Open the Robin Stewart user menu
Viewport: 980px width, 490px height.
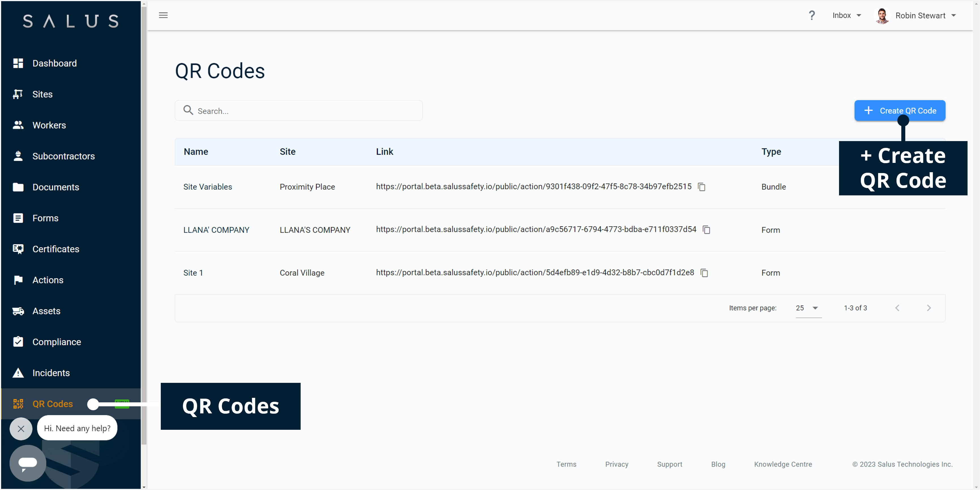pos(920,16)
